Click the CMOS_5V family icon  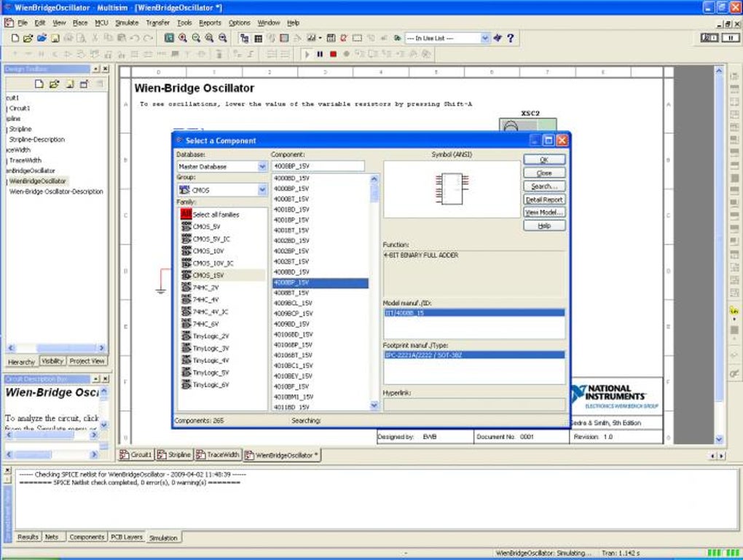(x=186, y=226)
